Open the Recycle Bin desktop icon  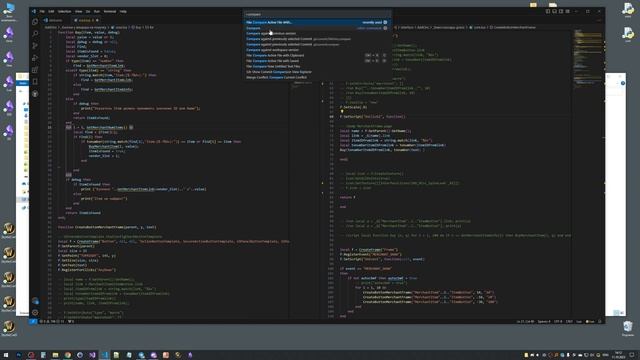pos(628,328)
